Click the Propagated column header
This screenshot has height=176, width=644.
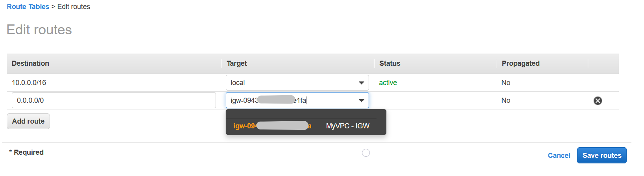(x=520, y=63)
